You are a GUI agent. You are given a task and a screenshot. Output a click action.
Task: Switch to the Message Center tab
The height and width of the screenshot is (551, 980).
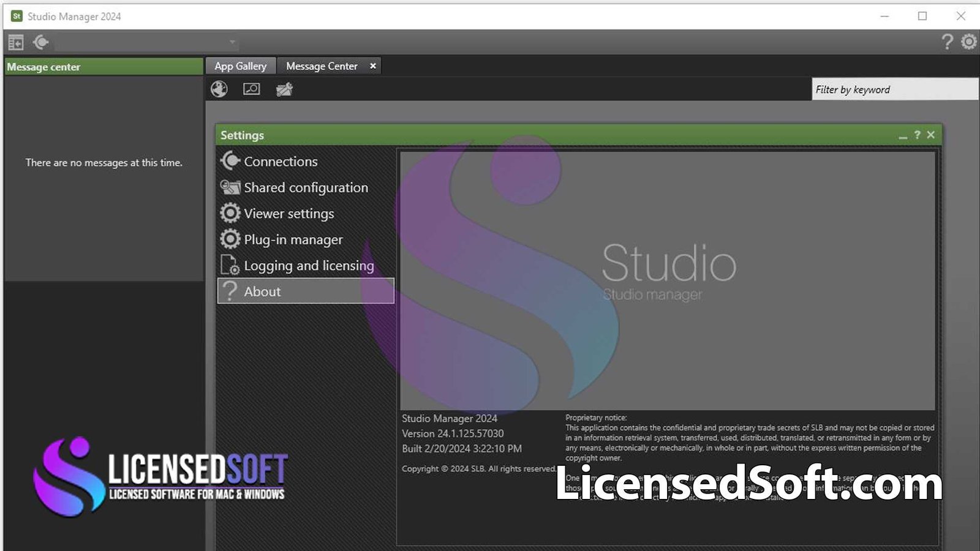[x=322, y=66]
